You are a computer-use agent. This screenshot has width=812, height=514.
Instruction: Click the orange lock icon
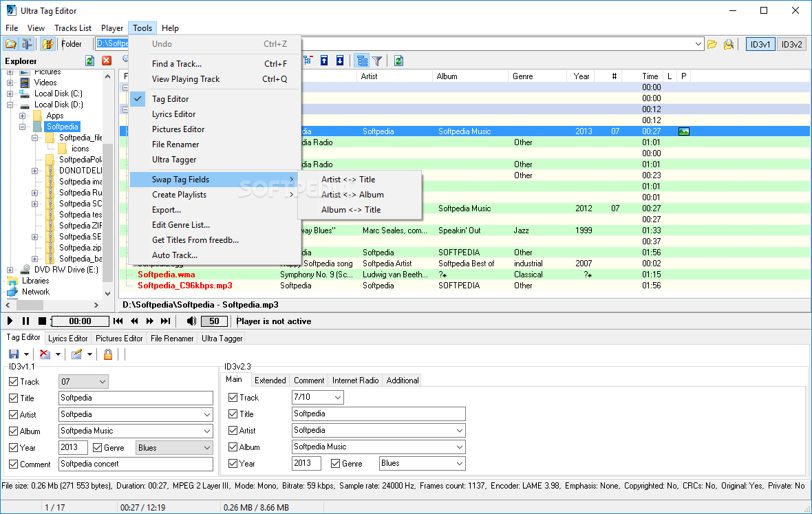click(x=108, y=354)
